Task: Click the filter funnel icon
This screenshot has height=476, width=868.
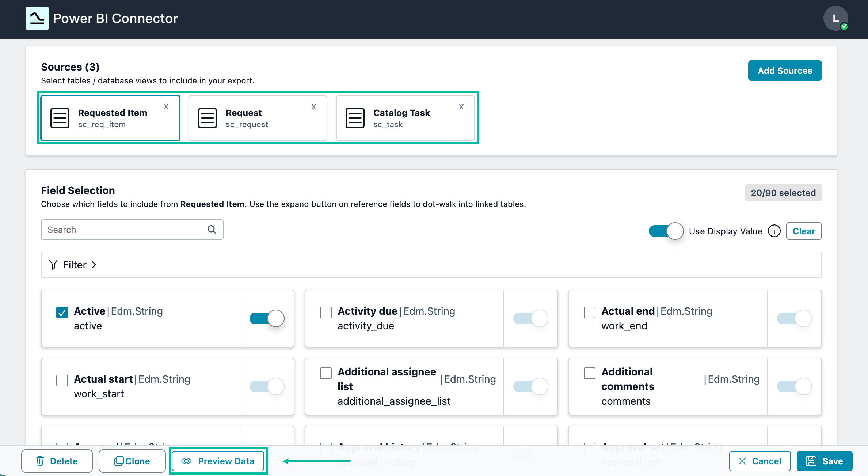Action: pyautogui.click(x=53, y=264)
